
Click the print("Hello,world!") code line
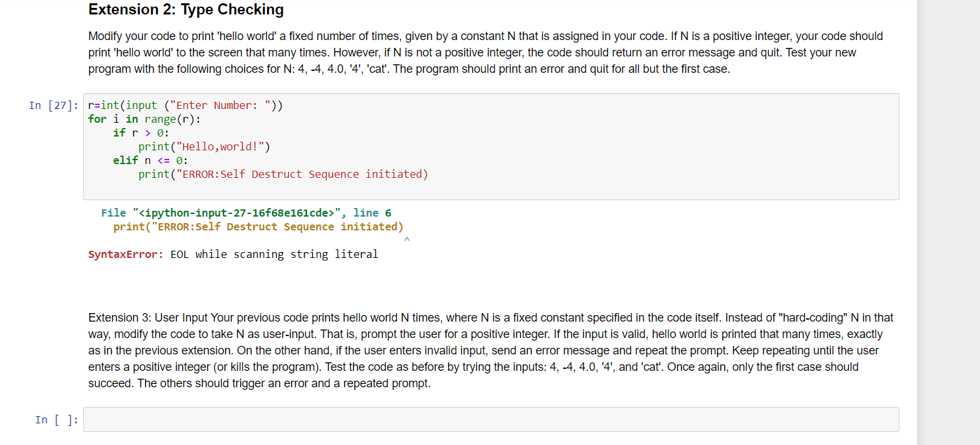[x=204, y=146]
